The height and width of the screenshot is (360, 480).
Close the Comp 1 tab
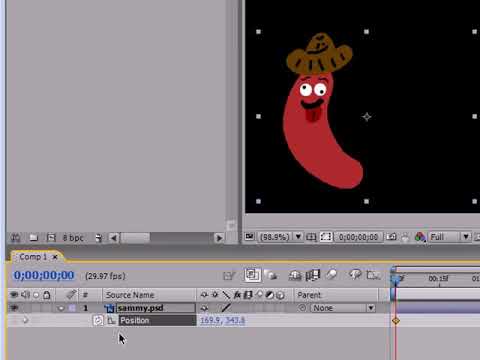point(55,257)
